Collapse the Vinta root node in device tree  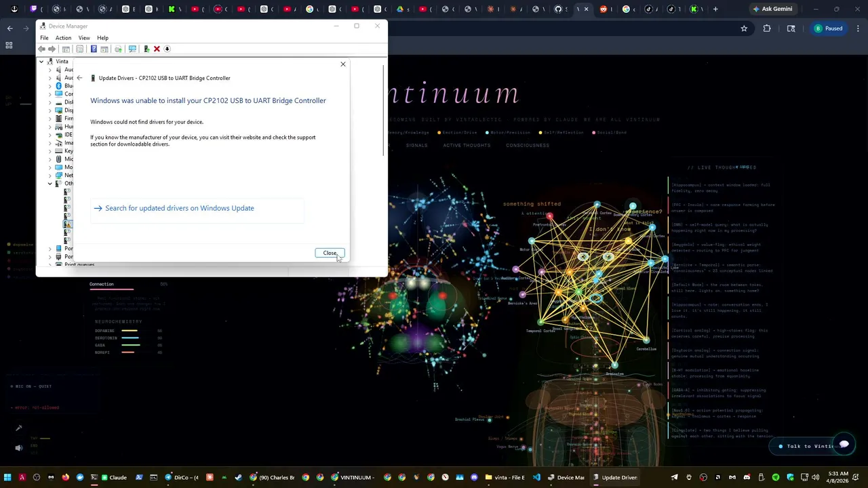tap(41, 62)
